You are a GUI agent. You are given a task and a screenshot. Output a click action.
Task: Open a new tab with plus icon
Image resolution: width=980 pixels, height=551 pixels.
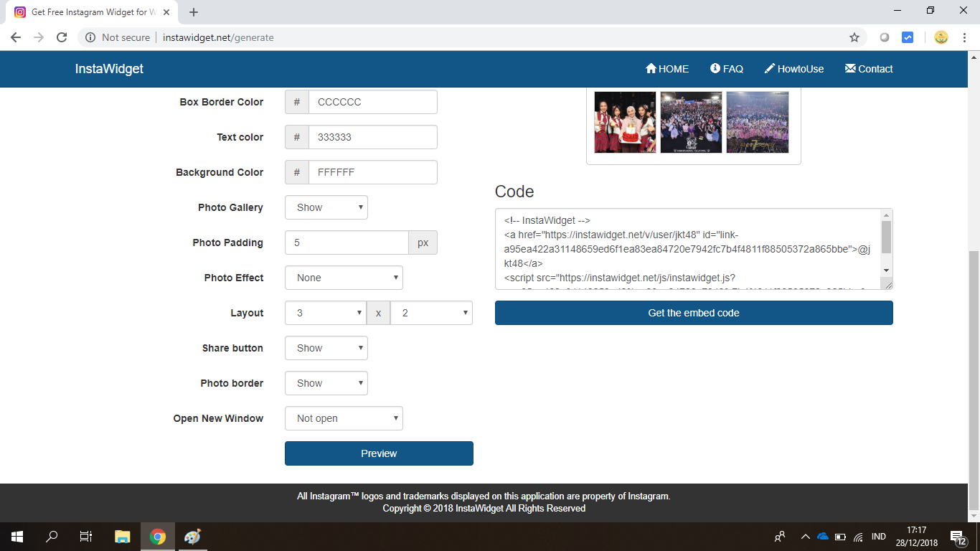pyautogui.click(x=194, y=12)
